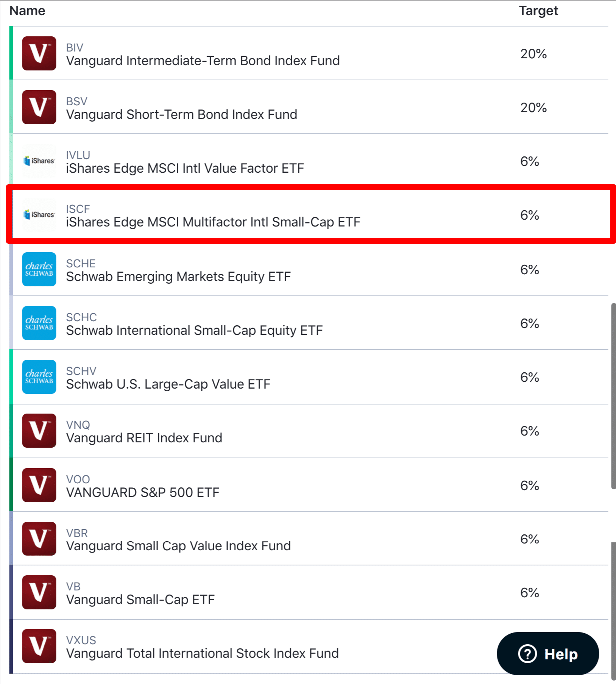The image size is (616, 684).
Task: Click the Vanguard logo beside VOO
Action: click(x=39, y=485)
